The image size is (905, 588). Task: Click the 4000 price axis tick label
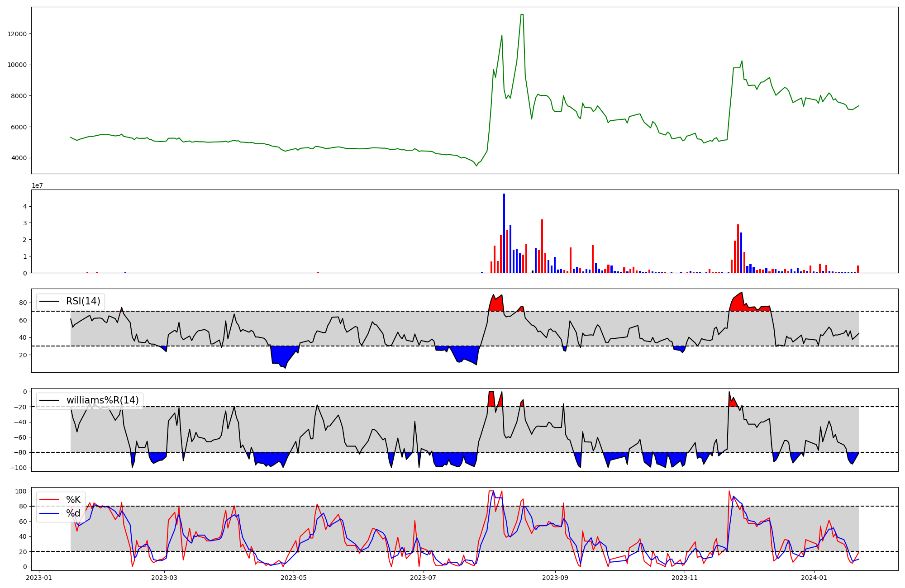click(19, 158)
